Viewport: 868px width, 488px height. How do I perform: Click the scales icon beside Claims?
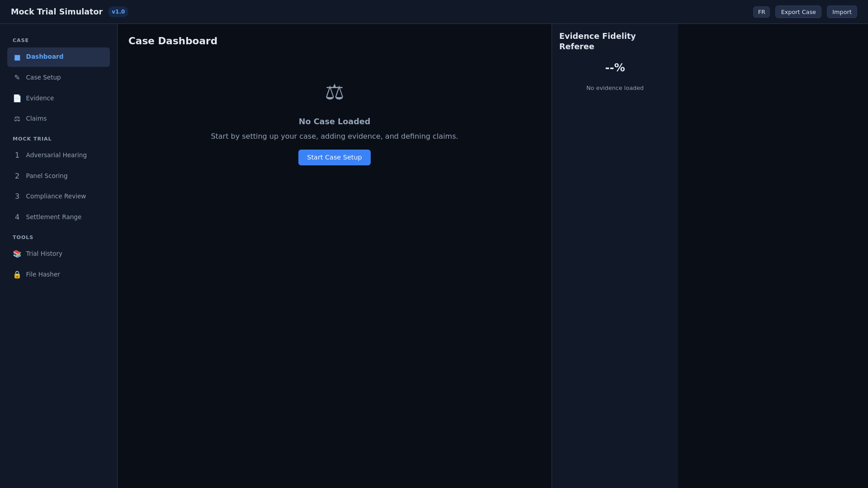(x=17, y=119)
